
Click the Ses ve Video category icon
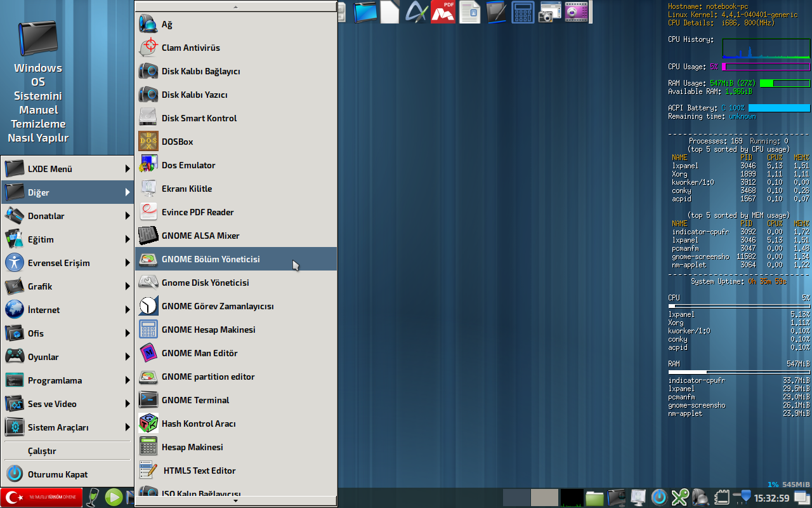tap(15, 404)
